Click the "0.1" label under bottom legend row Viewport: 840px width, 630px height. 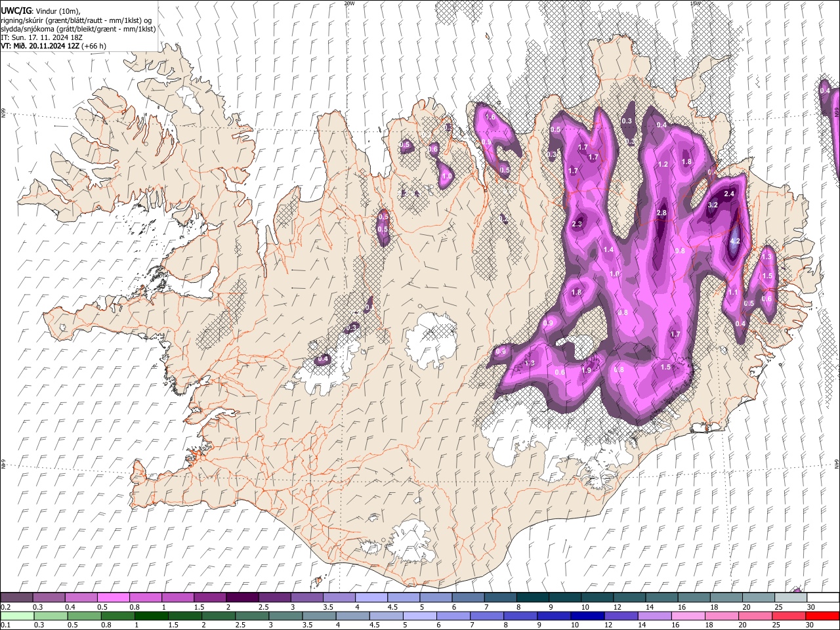pos(5,625)
